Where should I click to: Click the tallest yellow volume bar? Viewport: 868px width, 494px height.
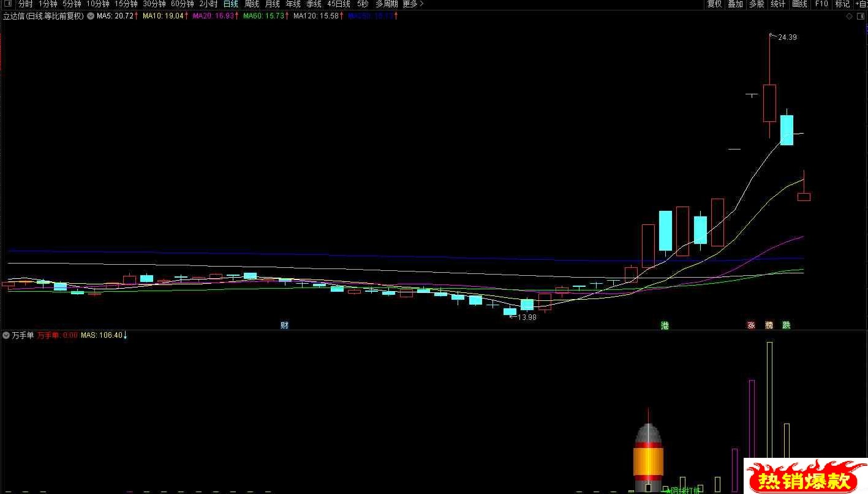click(x=769, y=400)
